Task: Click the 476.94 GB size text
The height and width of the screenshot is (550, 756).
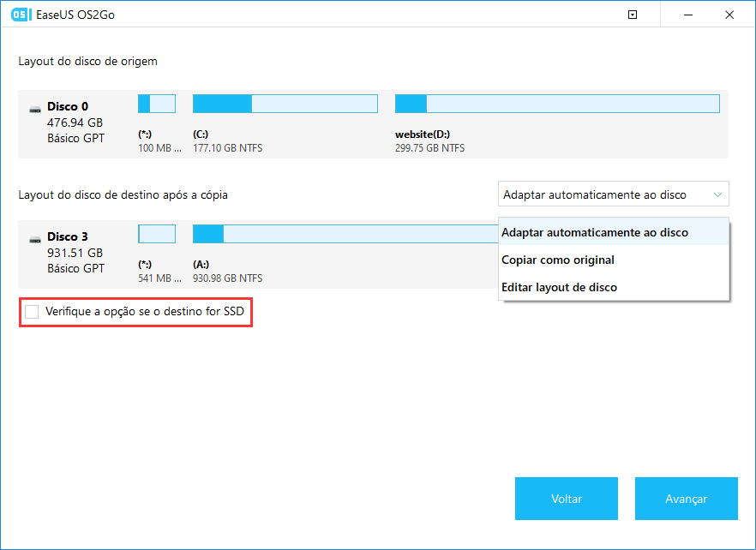Action: [x=75, y=123]
